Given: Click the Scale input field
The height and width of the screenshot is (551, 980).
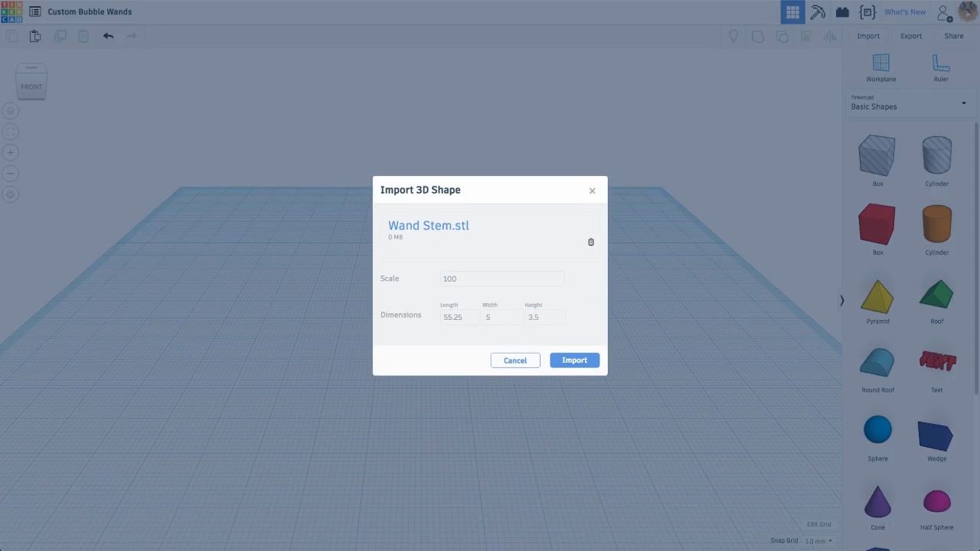Looking at the screenshot, I should click(502, 279).
